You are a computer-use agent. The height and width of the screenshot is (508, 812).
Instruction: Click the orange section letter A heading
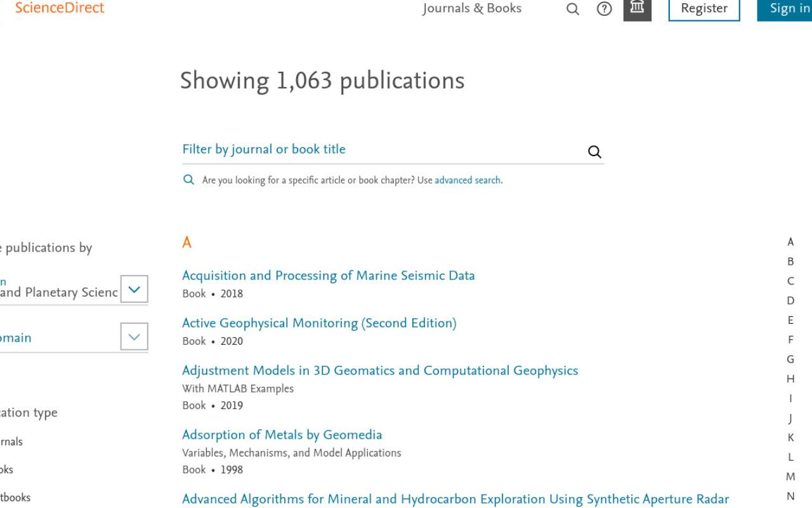coord(187,243)
